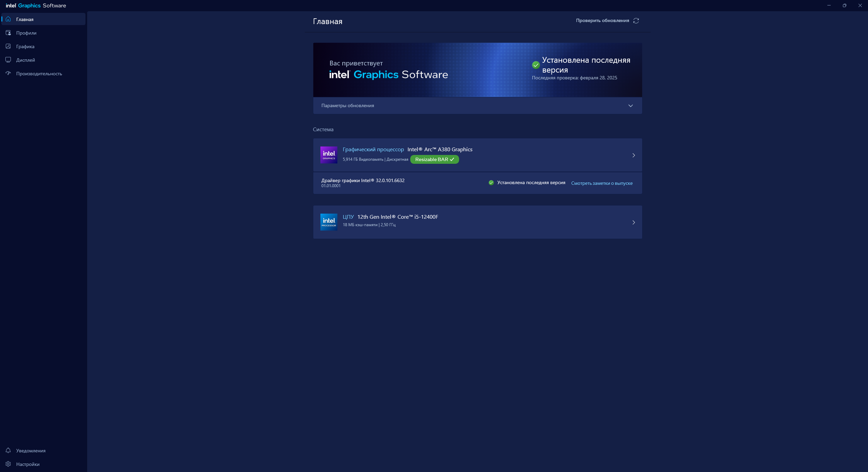868x472 pixels.
Task: Click the refresh icon beside Проверить обновления
Action: (636, 21)
